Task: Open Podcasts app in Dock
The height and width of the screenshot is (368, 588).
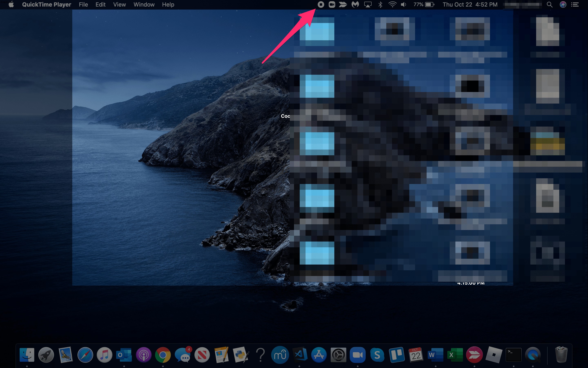Action: point(144,355)
